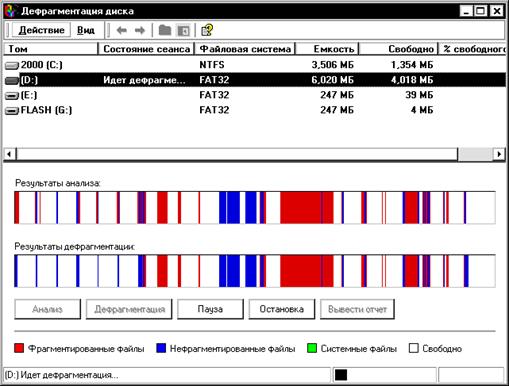The image size is (509, 386).
Task: Click the green Системные файлы legend swatch
Action: point(312,348)
